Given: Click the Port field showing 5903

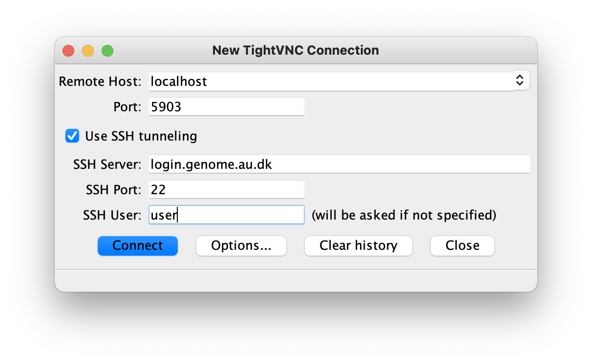Looking at the screenshot, I should click(x=226, y=107).
